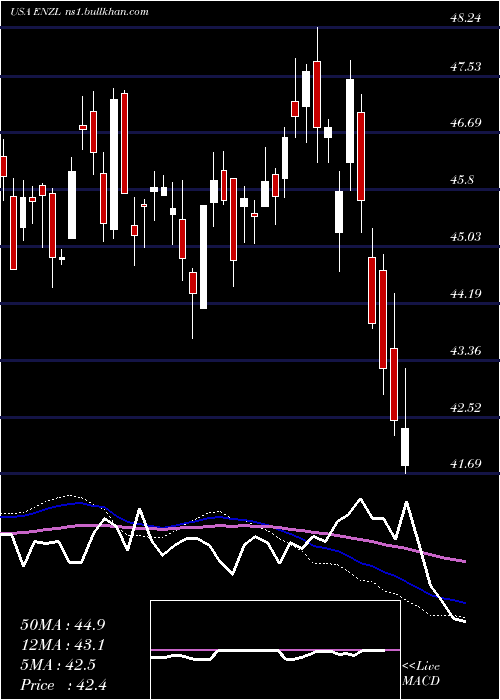Select the 45.03 price axis label

(466, 237)
